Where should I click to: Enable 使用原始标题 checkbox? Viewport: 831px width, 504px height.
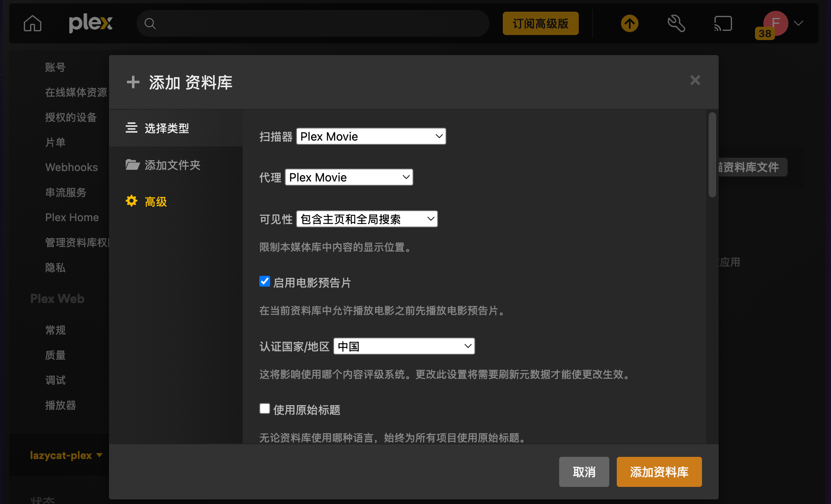pyautogui.click(x=265, y=408)
